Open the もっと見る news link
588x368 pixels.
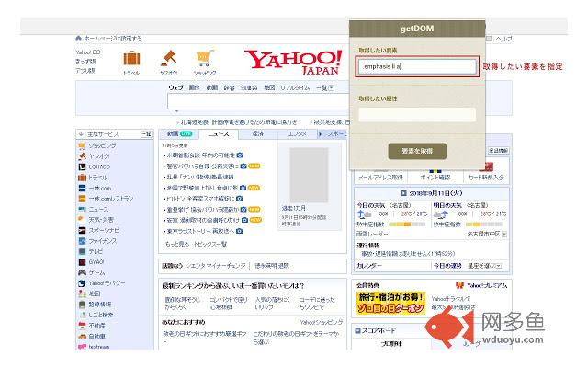coord(177,244)
